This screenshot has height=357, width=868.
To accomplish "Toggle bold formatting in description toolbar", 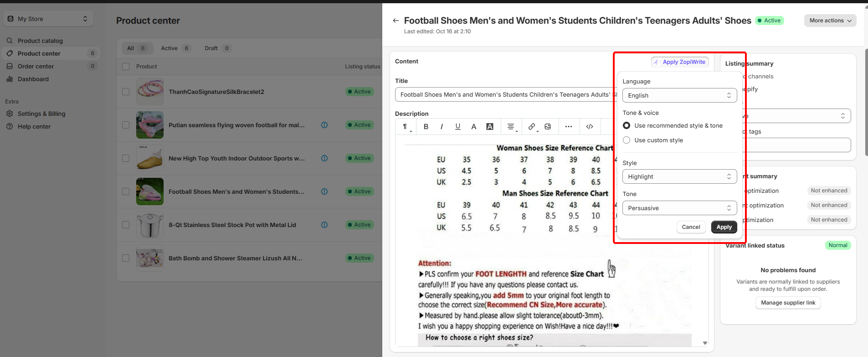I will [x=426, y=127].
